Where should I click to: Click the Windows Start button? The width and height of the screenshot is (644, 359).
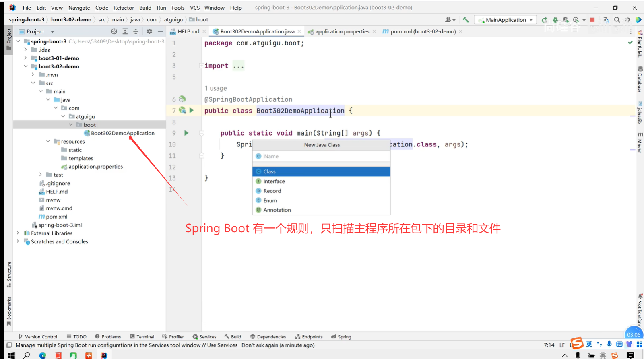(11, 355)
